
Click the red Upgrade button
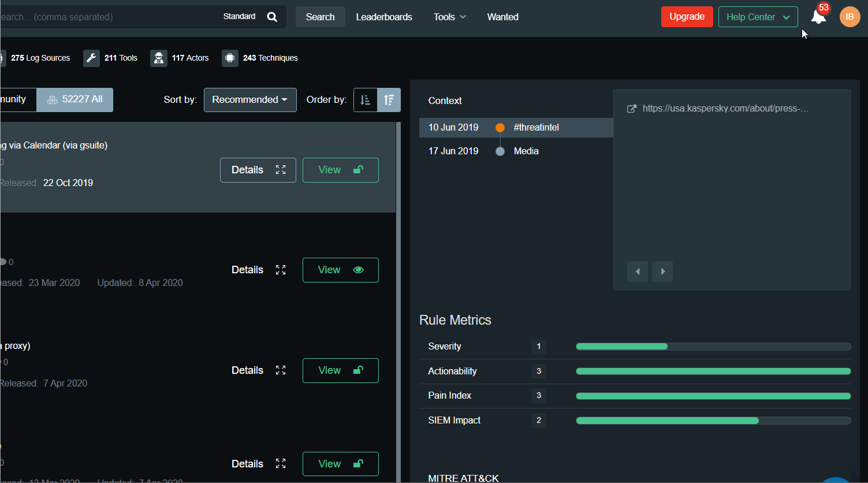point(687,17)
